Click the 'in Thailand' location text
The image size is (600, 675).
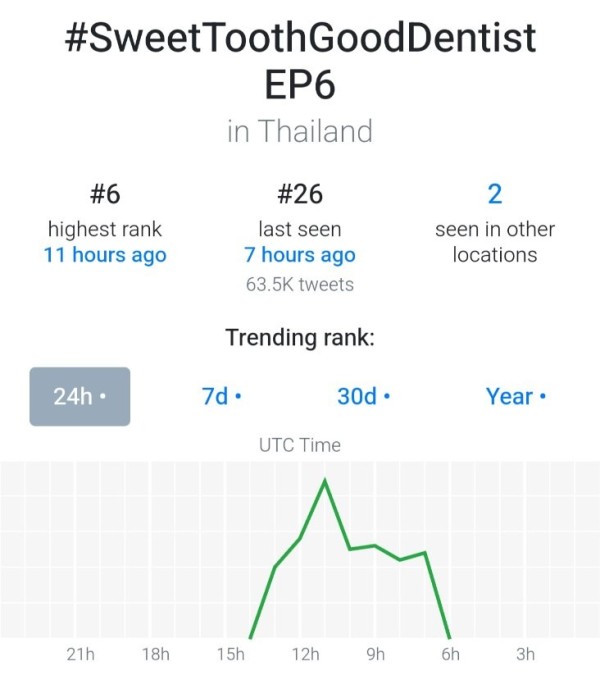coord(300,131)
